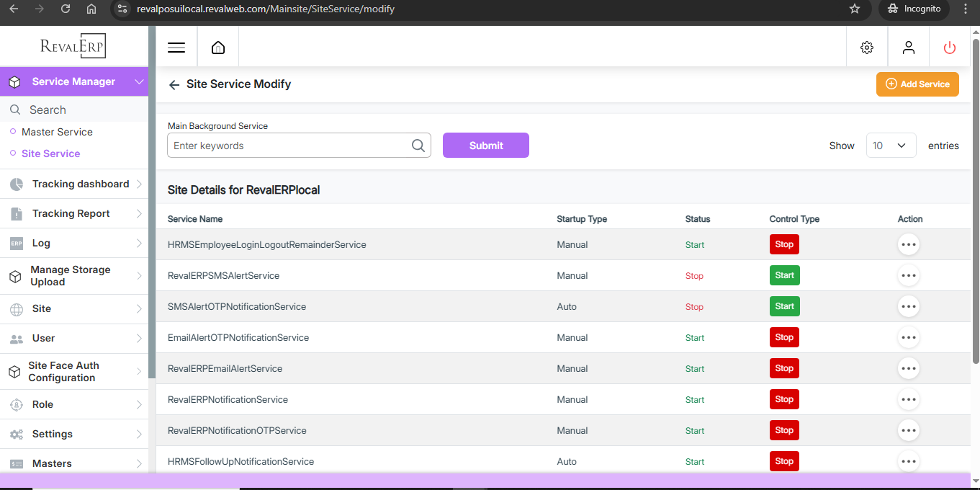This screenshot has width=980, height=490.
Task: Go to home via house icon
Action: [x=218, y=48]
